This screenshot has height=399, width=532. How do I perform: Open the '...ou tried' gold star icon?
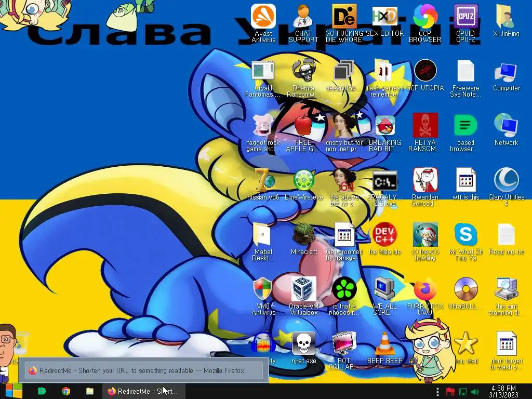(x=465, y=344)
